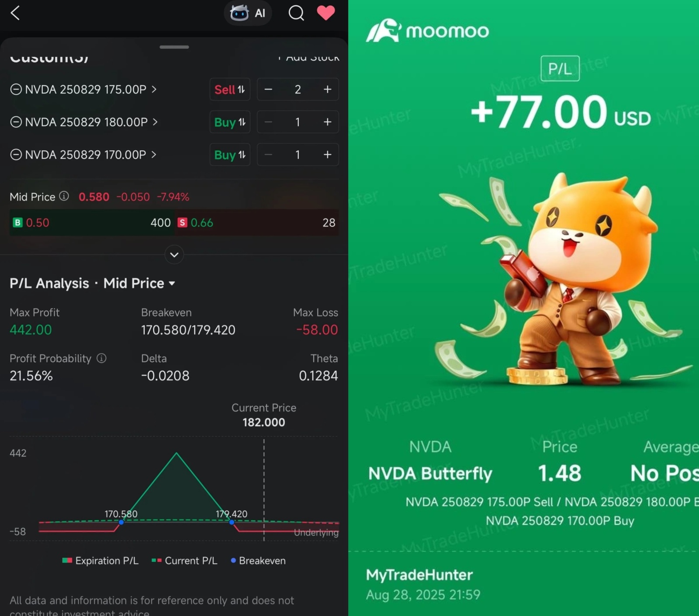Screen dimensions: 699x616
Task: Expand the quote depth chevron below bid/ask
Action: click(174, 255)
